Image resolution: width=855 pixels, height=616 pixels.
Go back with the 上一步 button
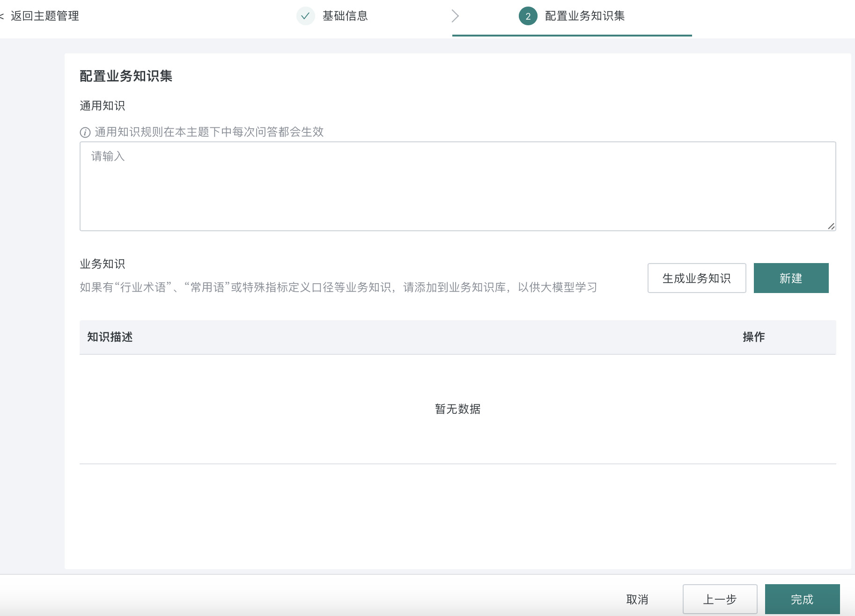(x=720, y=599)
